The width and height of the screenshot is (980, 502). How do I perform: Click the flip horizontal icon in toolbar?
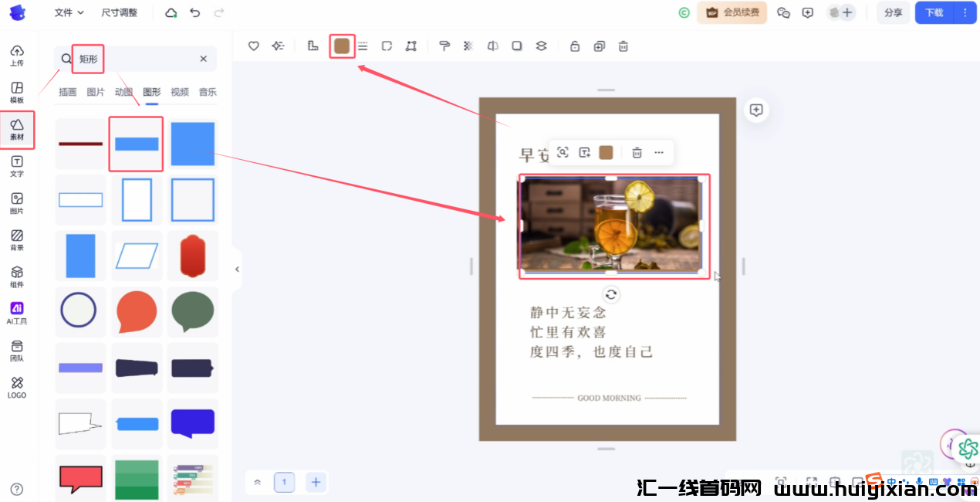click(492, 46)
